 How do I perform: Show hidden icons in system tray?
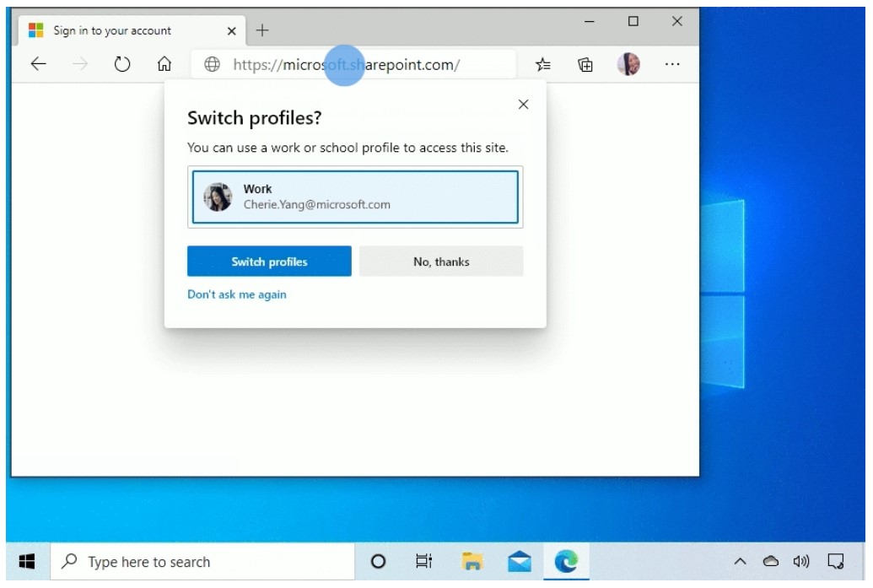click(741, 562)
